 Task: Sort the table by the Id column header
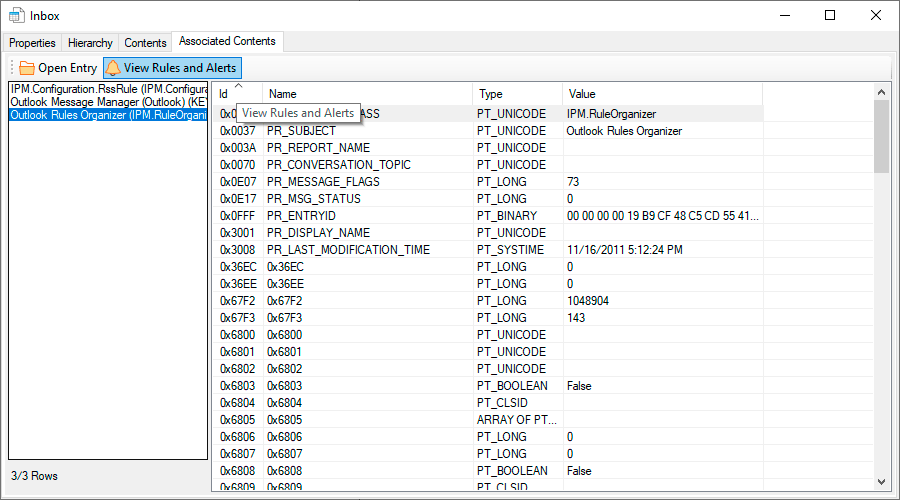(238, 94)
